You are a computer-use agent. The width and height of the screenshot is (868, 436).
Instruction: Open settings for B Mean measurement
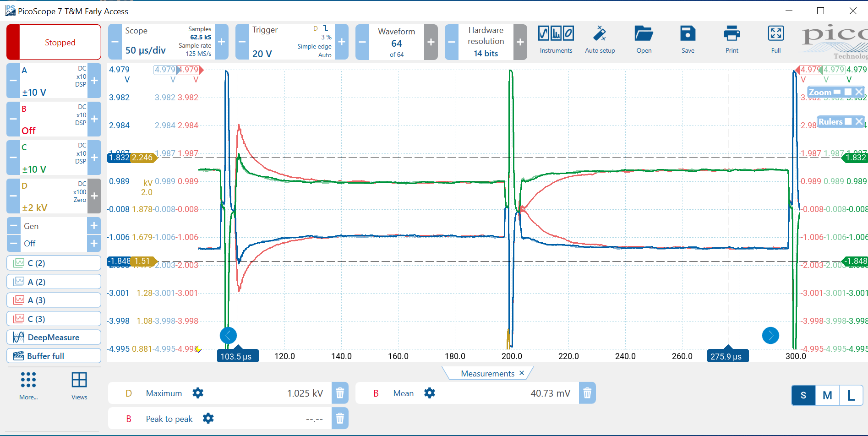pyautogui.click(x=429, y=393)
